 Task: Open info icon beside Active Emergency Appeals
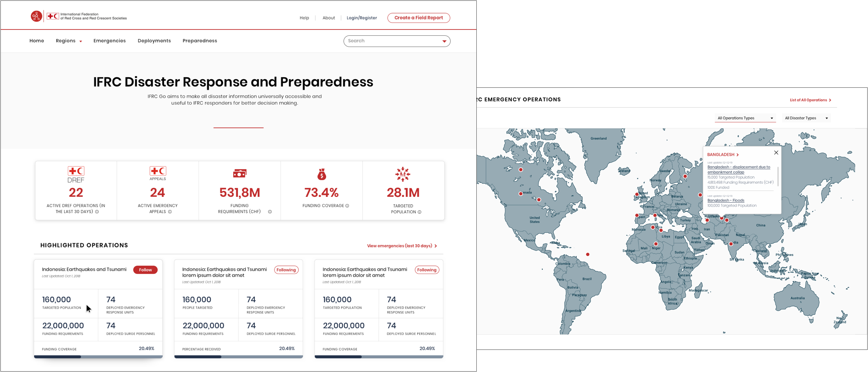tap(170, 212)
